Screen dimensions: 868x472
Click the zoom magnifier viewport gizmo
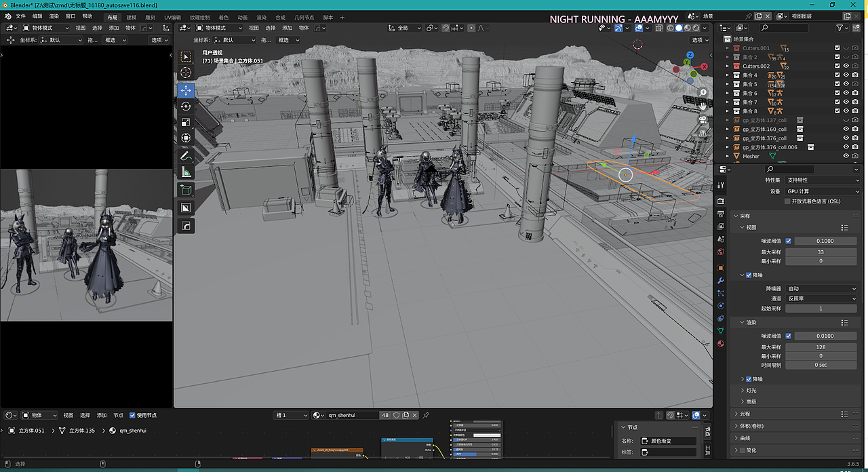(x=703, y=92)
